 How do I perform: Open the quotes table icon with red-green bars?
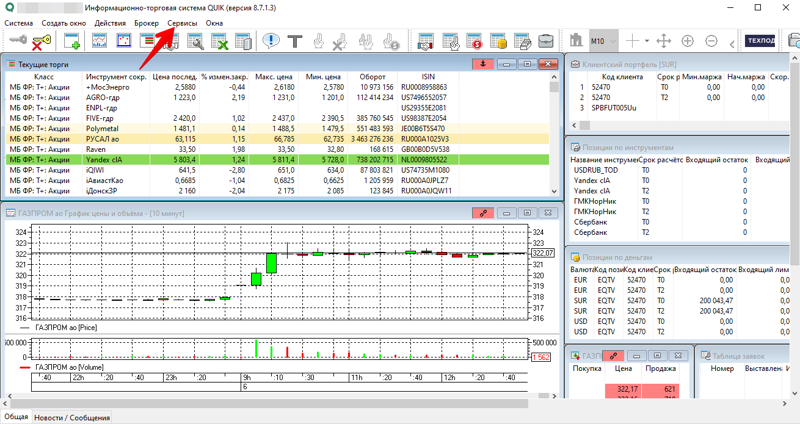pyautogui.click(x=147, y=41)
